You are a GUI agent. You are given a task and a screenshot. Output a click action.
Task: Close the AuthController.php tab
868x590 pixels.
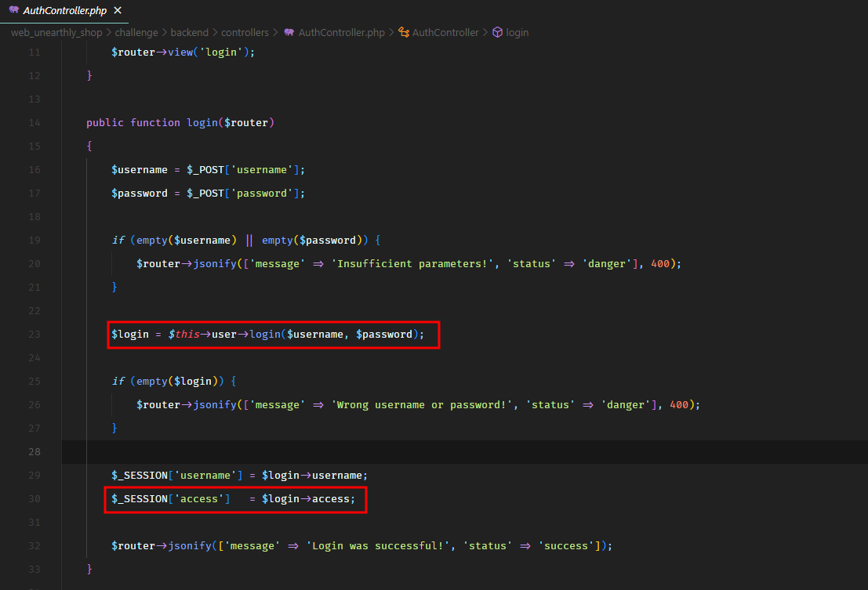[118, 10]
